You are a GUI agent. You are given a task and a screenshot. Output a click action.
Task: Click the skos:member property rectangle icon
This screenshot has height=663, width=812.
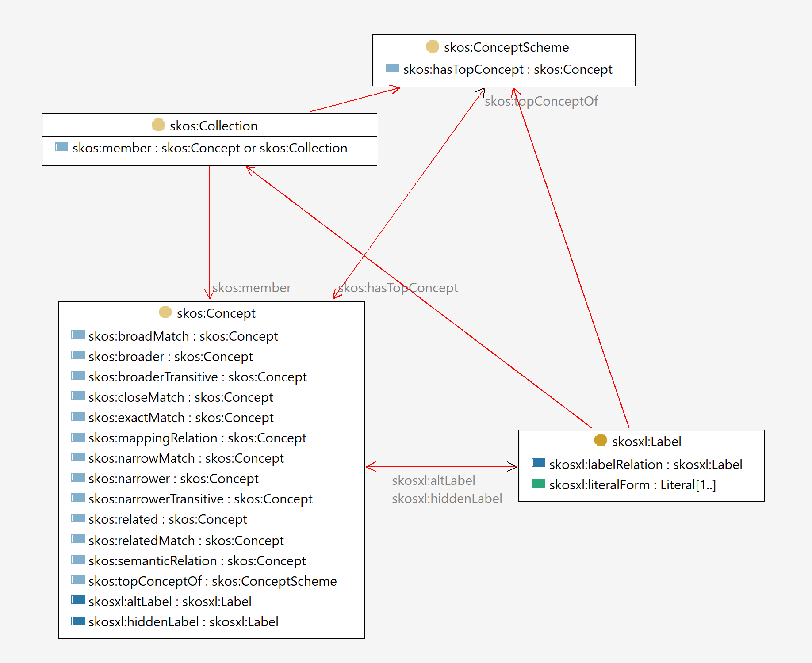point(61,147)
